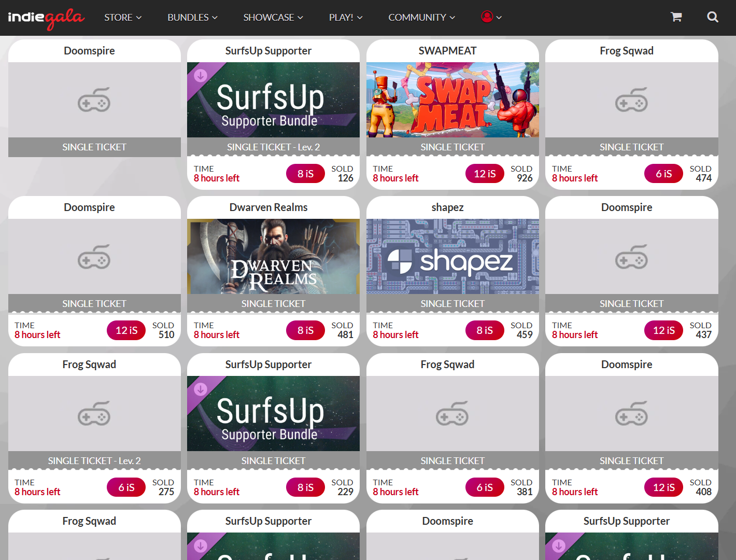Open the user account avatar menu
This screenshot has width=736, height=560.
491,17
